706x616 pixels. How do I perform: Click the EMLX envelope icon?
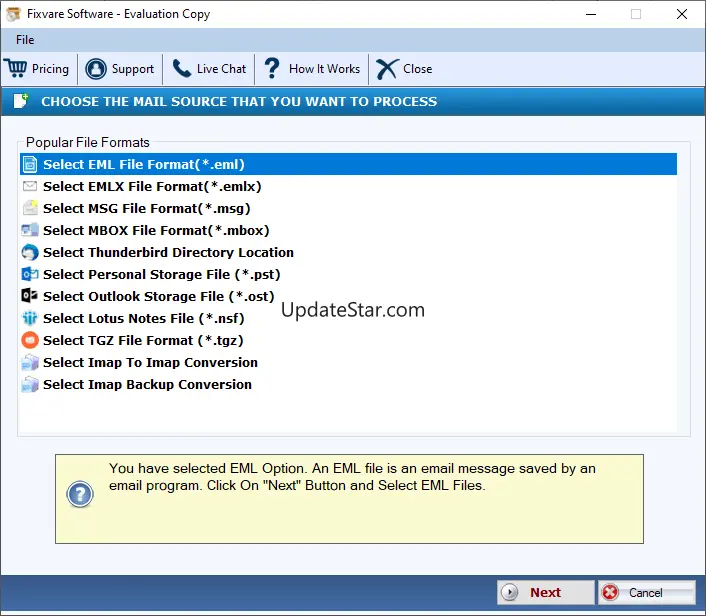coord(30,186)
